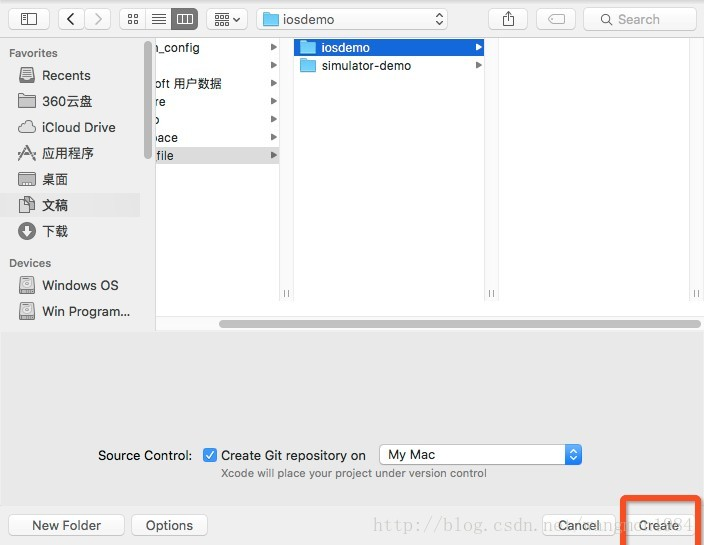Click column resize handle after first column
704x545 pixels.
click(286, 294)
